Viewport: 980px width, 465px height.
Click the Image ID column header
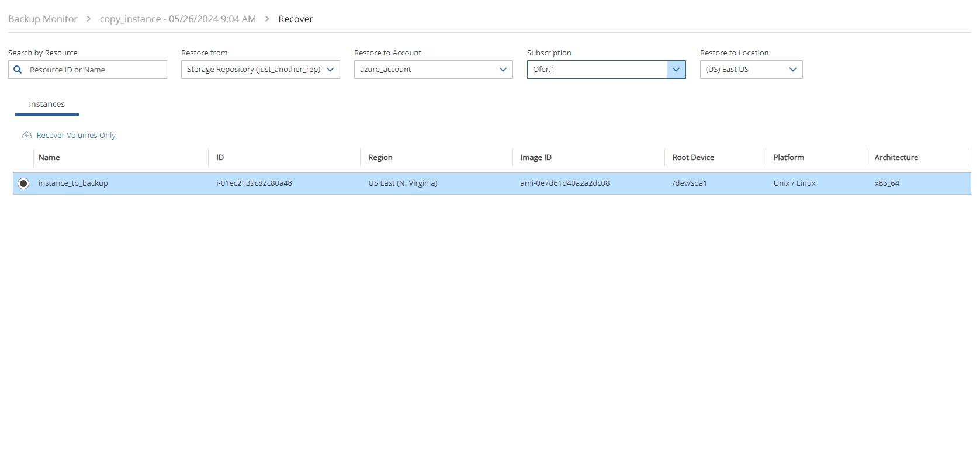[535, 158]
